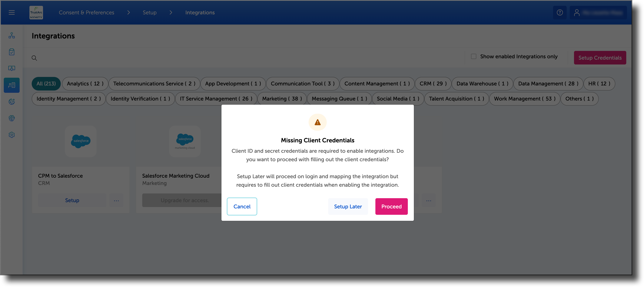Click the Missing Client Credentials heading

pos(317,140)
